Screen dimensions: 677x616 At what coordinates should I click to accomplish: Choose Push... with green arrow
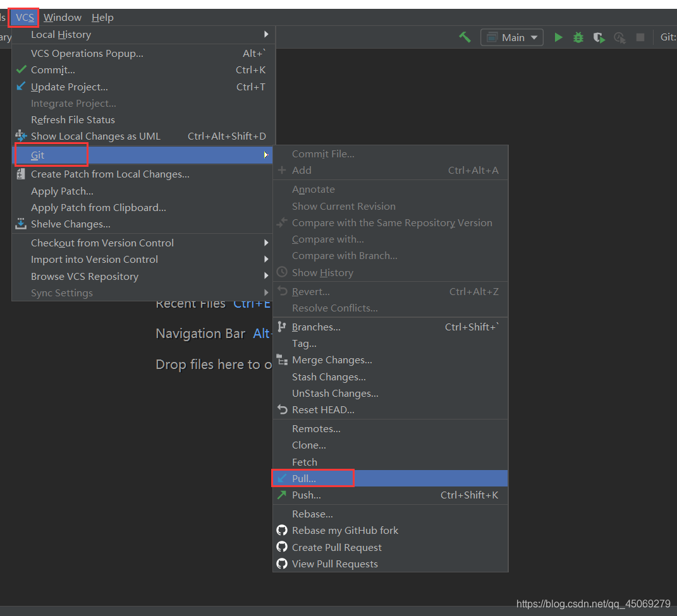click(x=390, y=495)
